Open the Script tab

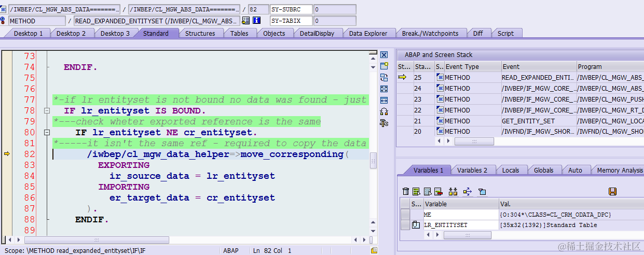(505, 33)
